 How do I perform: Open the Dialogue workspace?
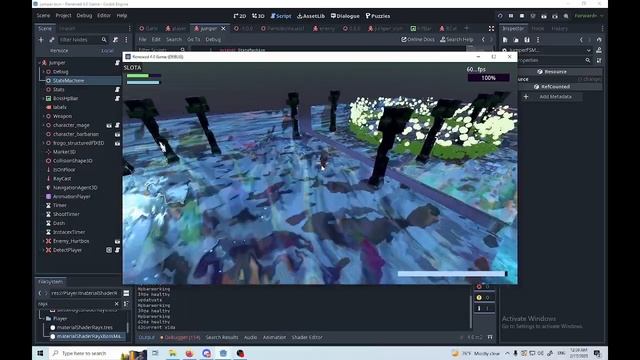coord(345,16)
